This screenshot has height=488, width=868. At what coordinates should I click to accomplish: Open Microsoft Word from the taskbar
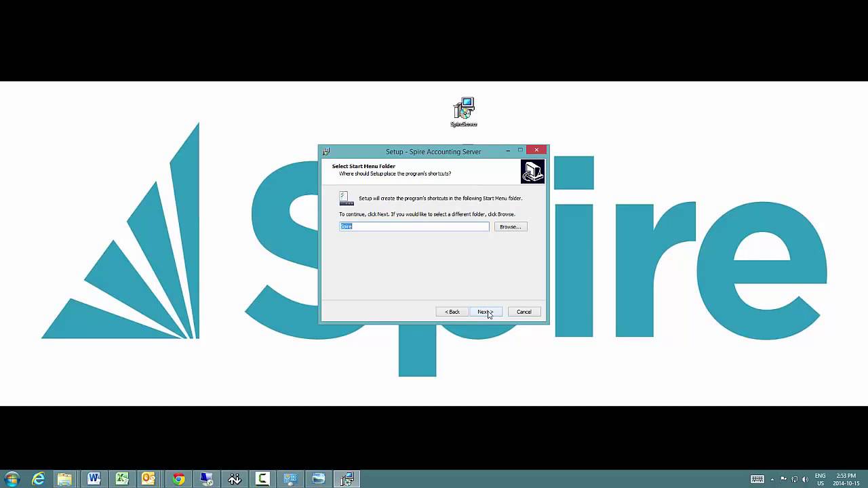(94, 479)
